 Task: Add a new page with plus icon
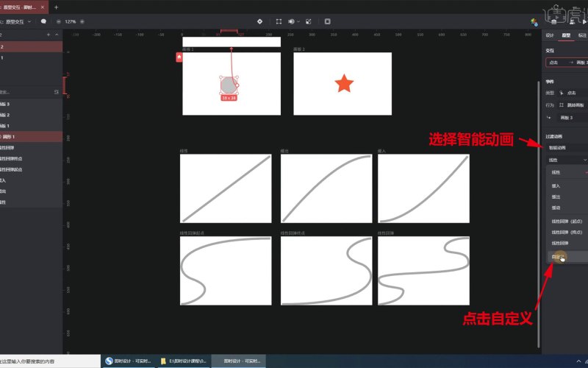click(49, 35)
